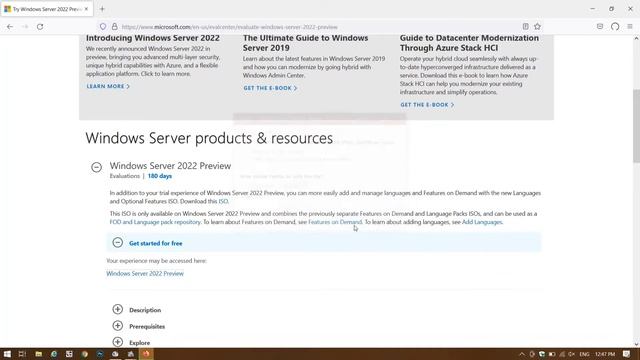Open tracking protection shield icon
The width and height of the screenshot is (640, 360).
click(103, 27)
